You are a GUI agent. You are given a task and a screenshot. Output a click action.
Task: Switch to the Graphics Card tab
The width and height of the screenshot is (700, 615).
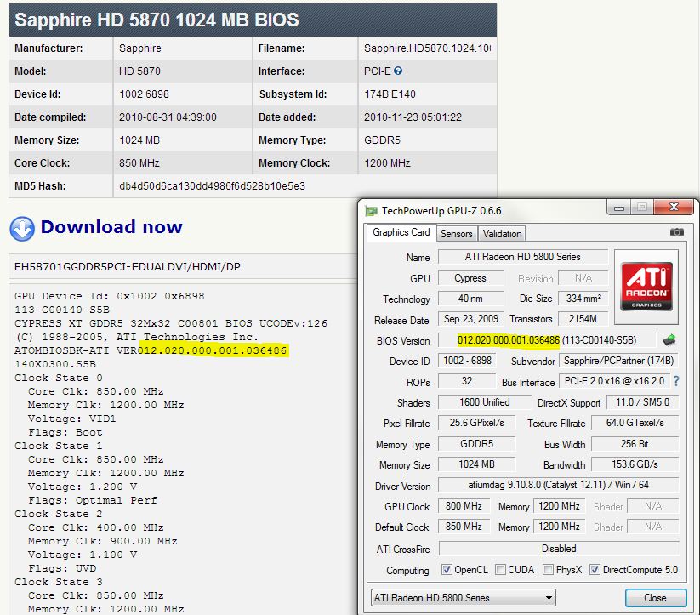coord(401,232)
